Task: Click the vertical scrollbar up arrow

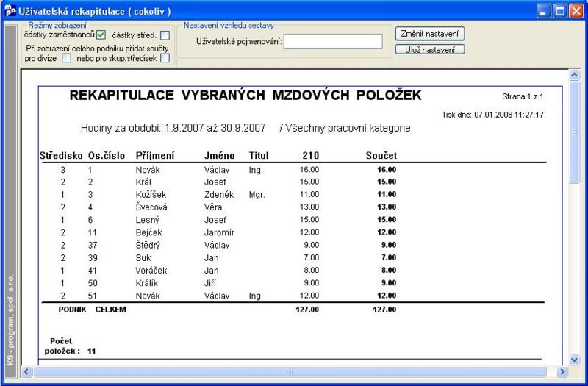Action: (574, 75)
